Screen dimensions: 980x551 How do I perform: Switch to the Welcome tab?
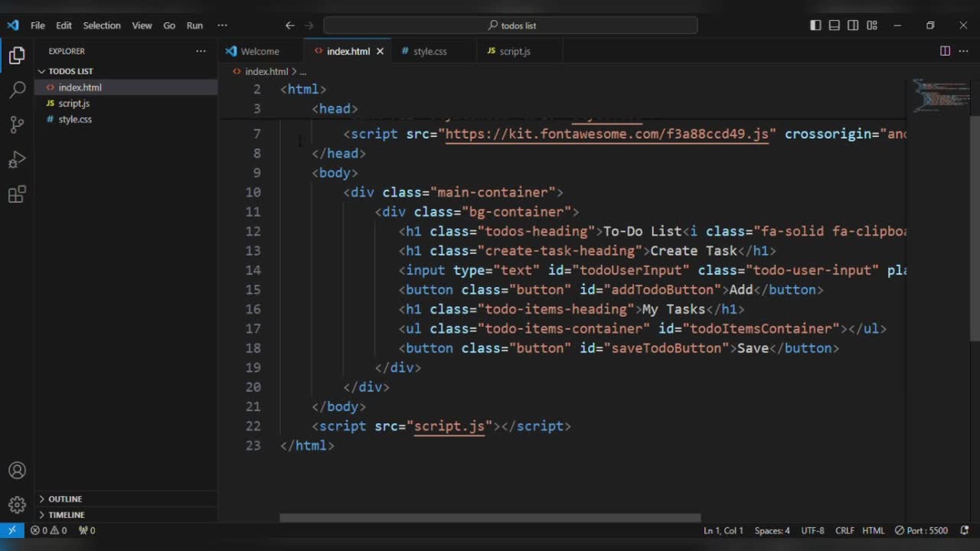click(260, 51)
